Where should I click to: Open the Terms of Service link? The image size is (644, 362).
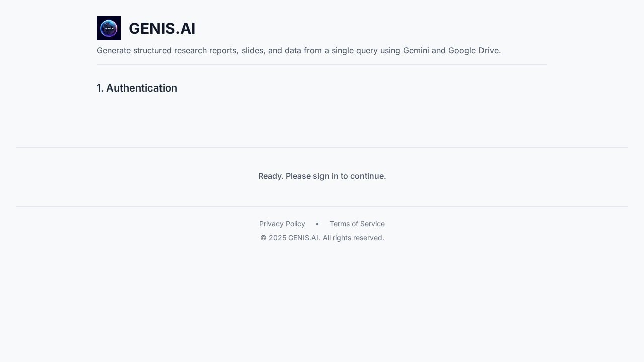[x=357, y=224]
